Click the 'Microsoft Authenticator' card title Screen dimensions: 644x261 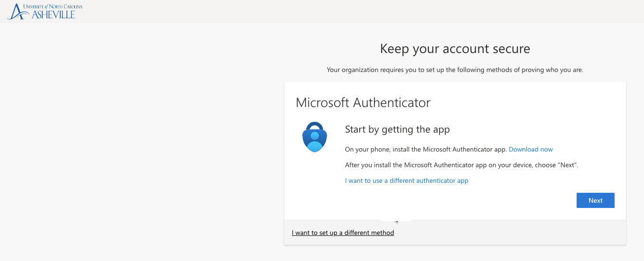tap(363, 102)
